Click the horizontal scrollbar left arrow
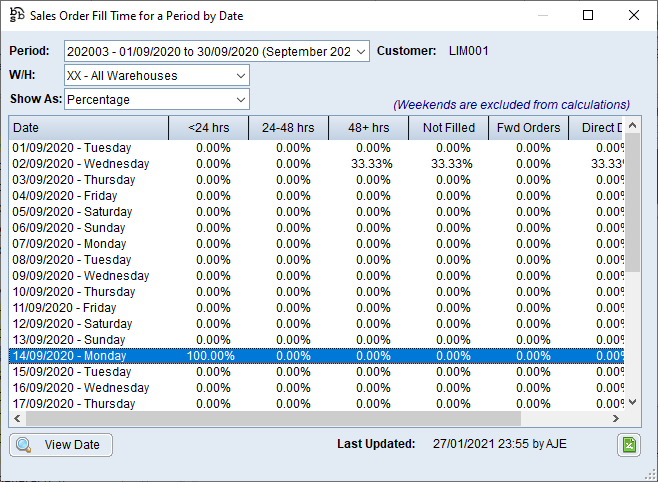Screen dimensions: 658x482 click(18, 419)
